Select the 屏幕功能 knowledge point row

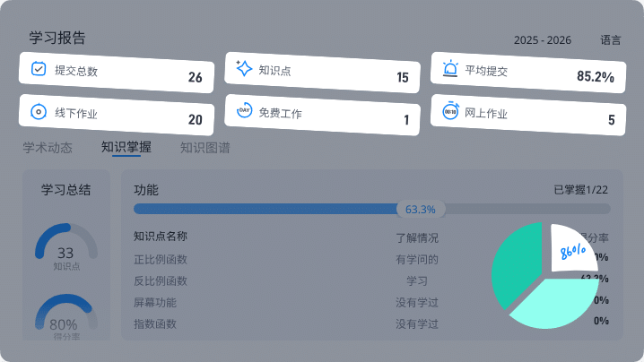click(155, 302)
